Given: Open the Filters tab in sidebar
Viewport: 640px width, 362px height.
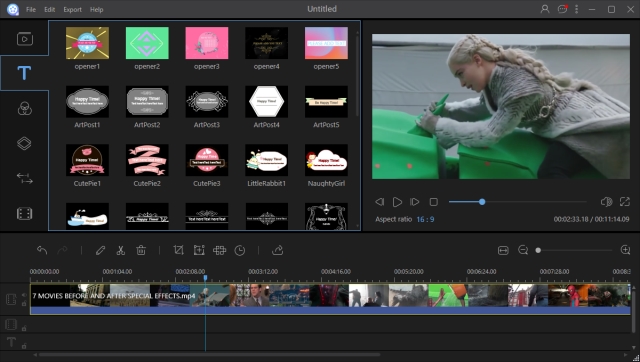Looking at the screenshot, I should [x=24, y=109].
